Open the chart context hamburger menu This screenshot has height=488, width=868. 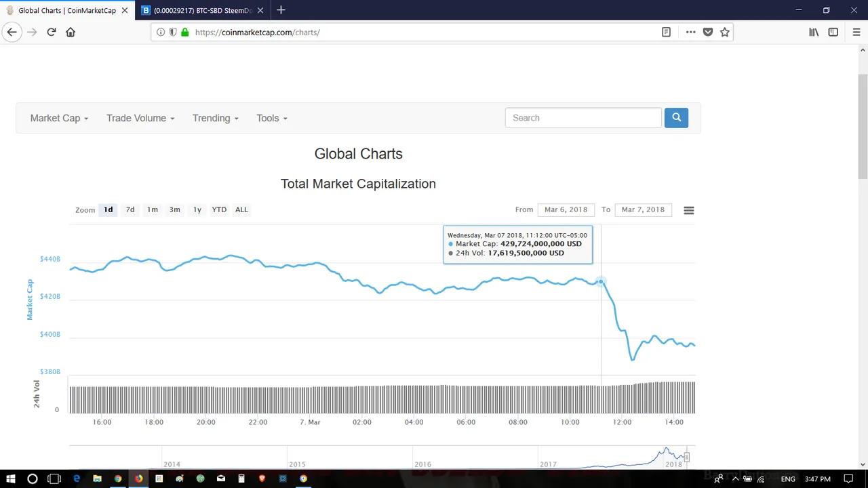point(689,210)
